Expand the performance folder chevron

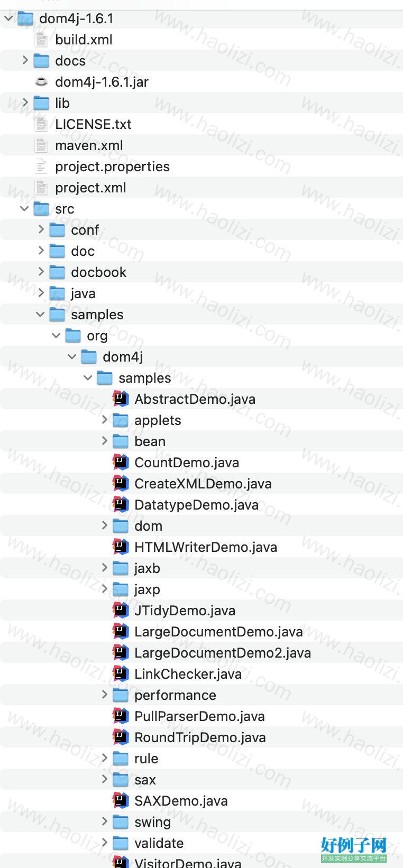(104, 695)
